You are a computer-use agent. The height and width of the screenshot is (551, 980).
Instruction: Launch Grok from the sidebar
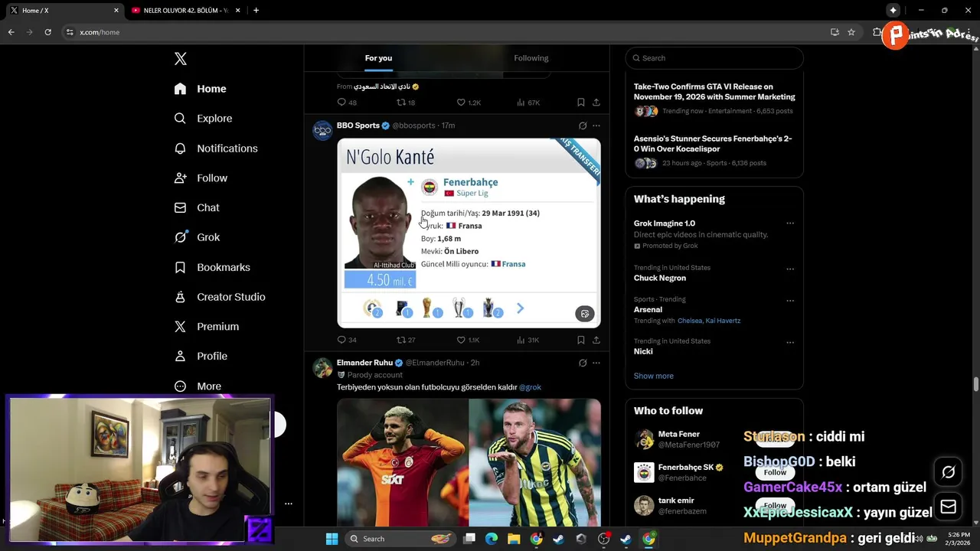click(197, 237)
